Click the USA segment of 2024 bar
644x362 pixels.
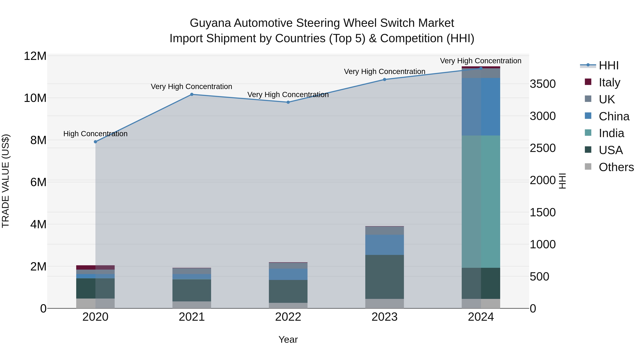481,283
